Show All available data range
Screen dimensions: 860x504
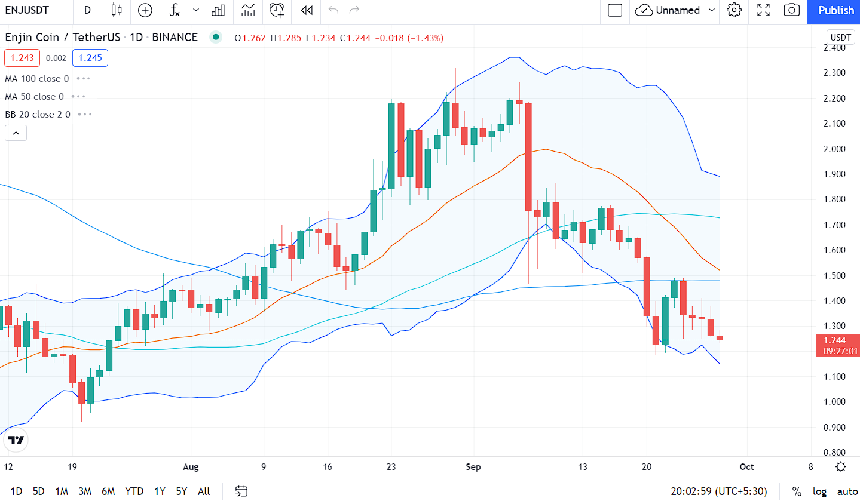(x=204, y=491)
